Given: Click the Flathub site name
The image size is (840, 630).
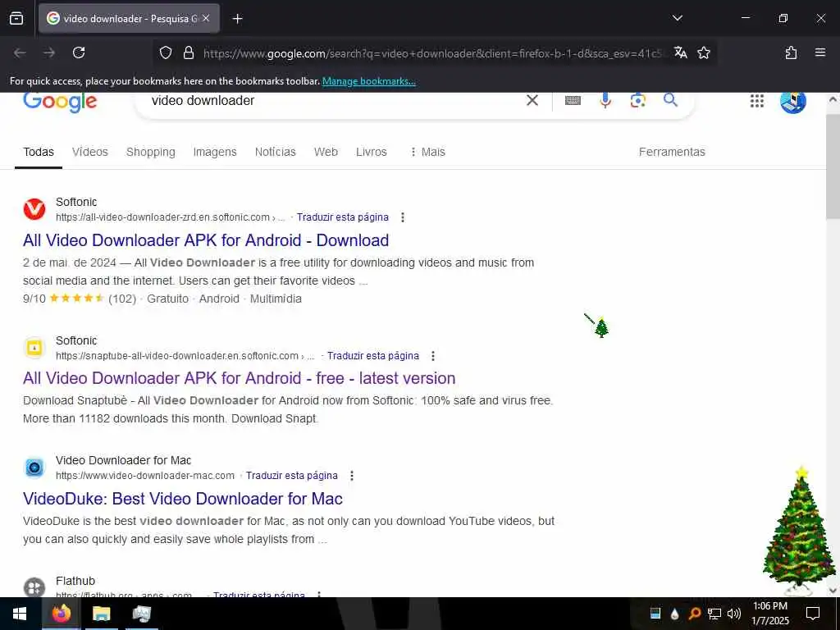Looking at the screenshot, I should [x=75, y=581].
